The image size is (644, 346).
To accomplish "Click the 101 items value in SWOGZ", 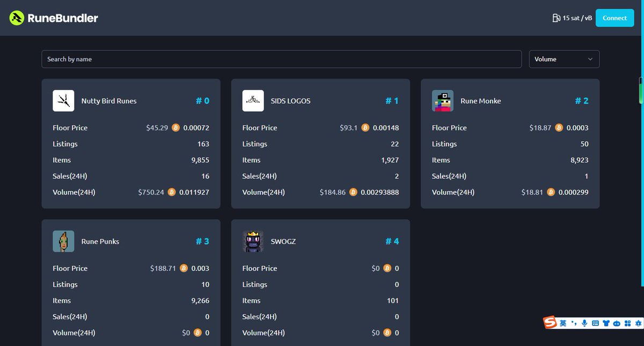I will click(393, 301).
